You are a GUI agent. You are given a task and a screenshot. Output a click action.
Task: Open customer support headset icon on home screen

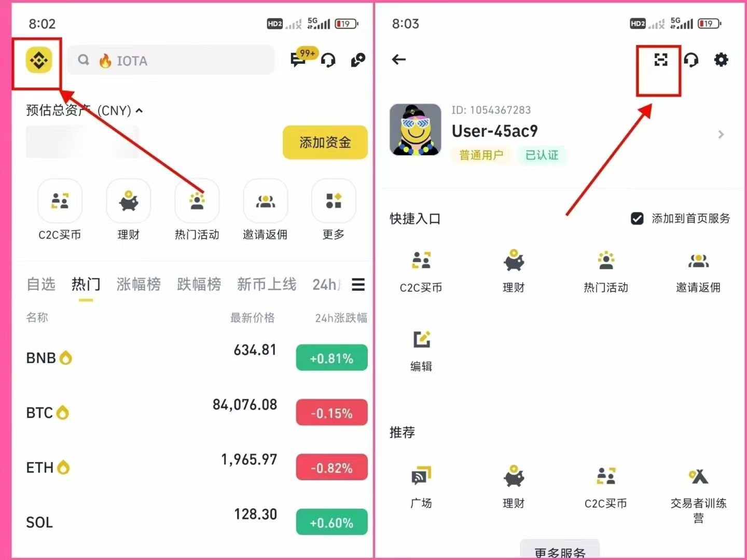click(x=328, y=61)
